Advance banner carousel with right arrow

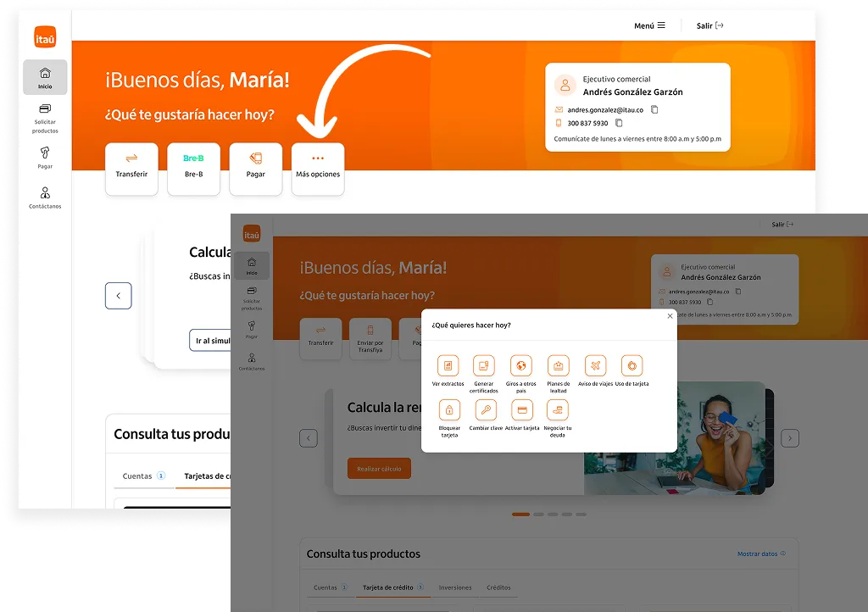click(789, 438)
